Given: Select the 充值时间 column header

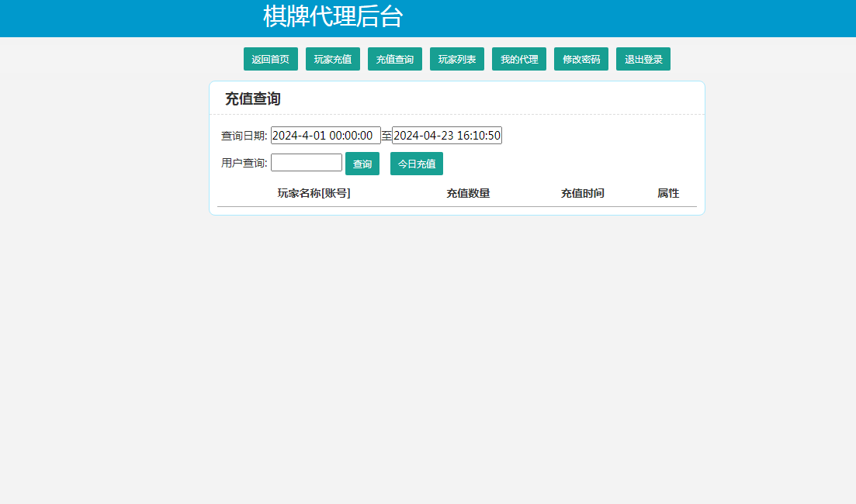Looking at the screenshot, I should [583, 193].
